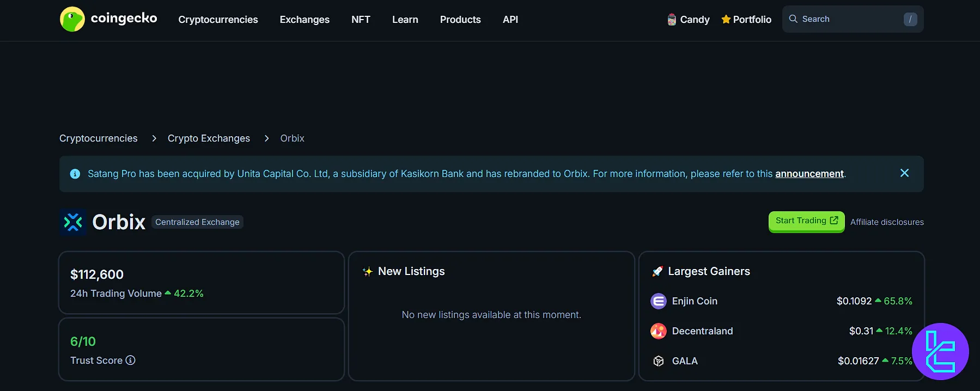Click the breadcrumb chevron before Orbix

[266, 138]
